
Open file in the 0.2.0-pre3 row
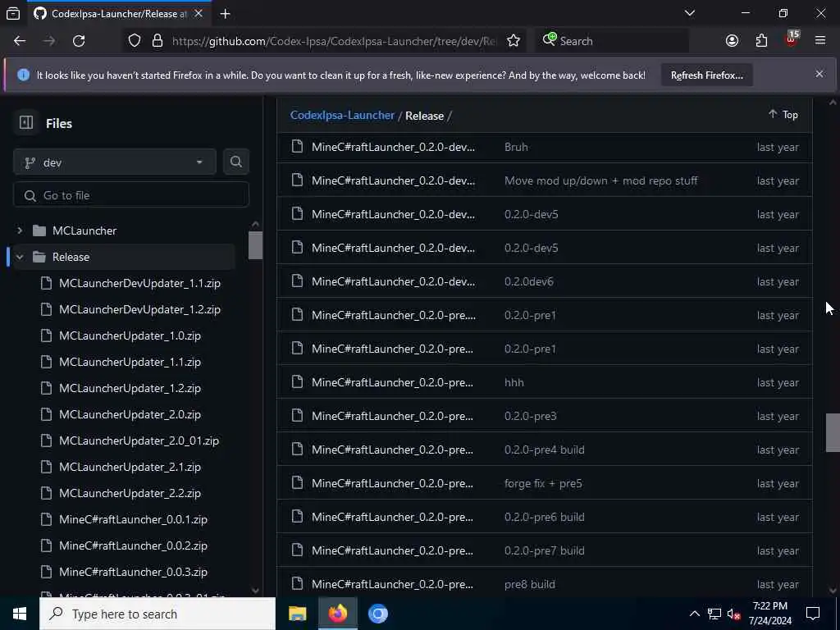(392, 416)
